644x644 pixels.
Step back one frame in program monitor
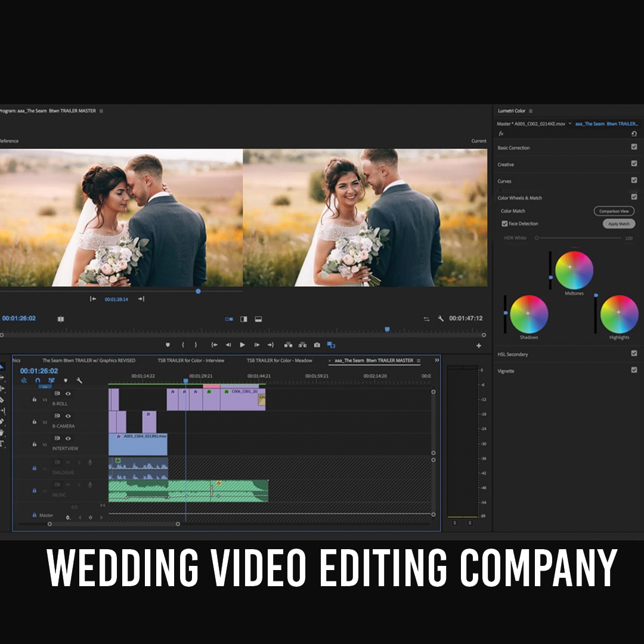tap(228, 345)
